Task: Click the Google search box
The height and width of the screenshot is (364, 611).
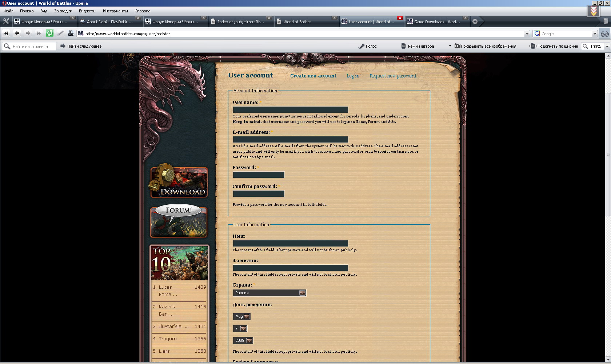Action: 563,34
